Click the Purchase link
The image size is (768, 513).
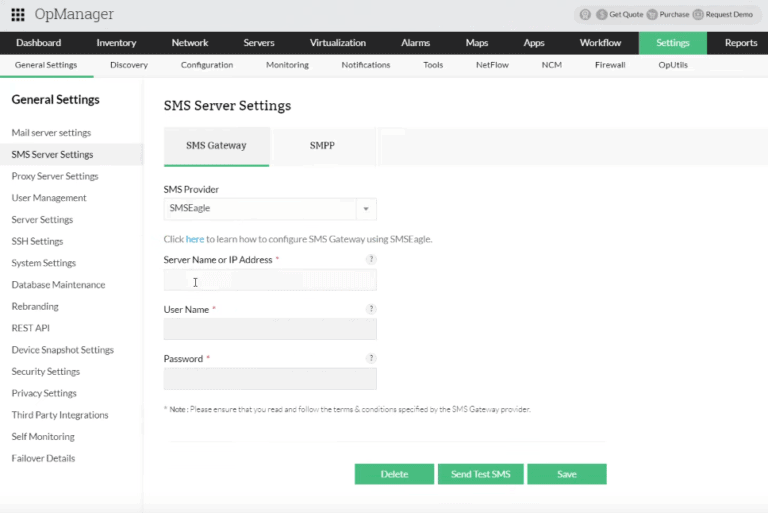point(674,15)
